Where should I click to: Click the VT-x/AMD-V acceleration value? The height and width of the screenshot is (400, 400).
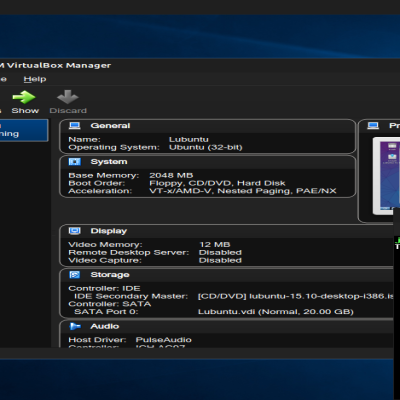pos(243,191)
